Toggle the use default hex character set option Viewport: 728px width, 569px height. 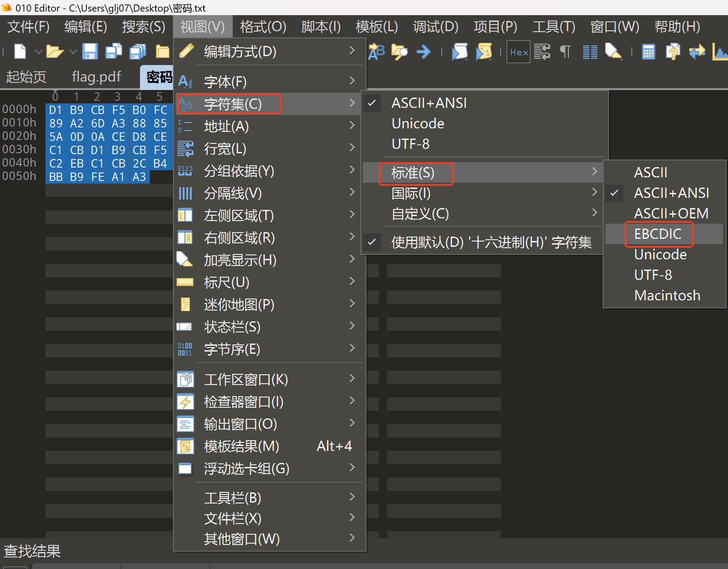click(491, 242)
